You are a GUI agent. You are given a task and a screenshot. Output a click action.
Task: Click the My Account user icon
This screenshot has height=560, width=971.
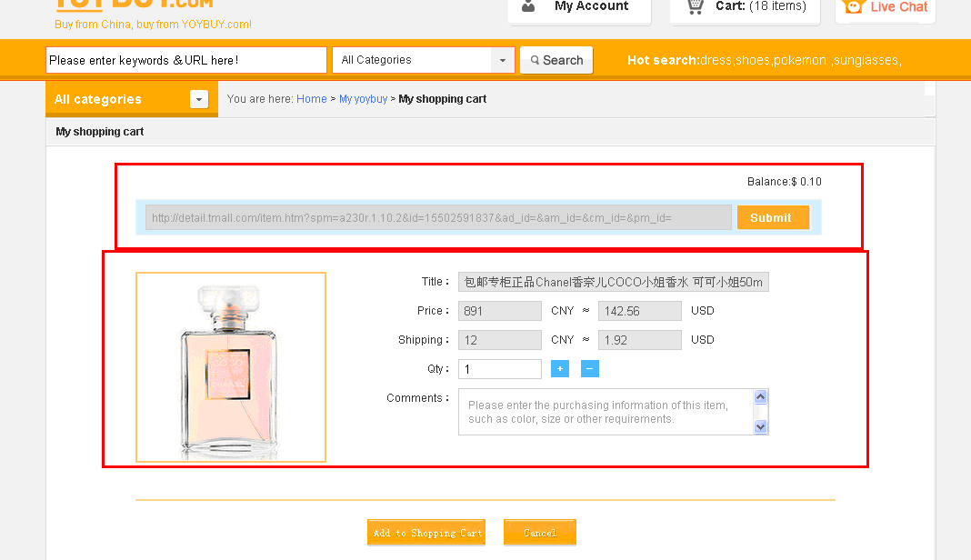coord(528,6)
